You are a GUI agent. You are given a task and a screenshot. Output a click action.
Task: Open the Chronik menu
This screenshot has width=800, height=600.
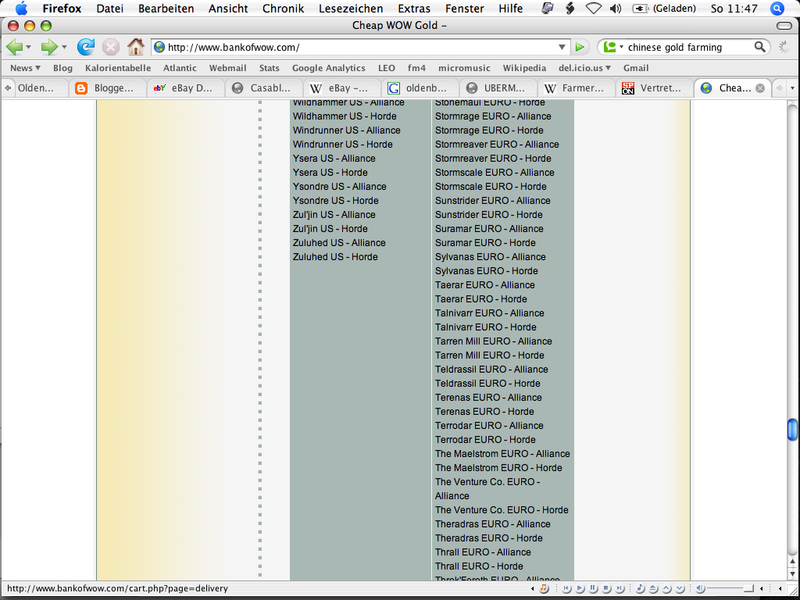(x=283, y=9)
